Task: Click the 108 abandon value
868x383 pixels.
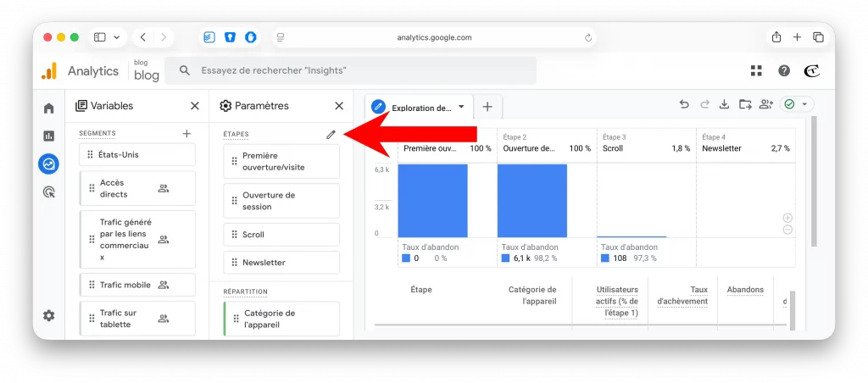Action: click(x=620, y=258)
